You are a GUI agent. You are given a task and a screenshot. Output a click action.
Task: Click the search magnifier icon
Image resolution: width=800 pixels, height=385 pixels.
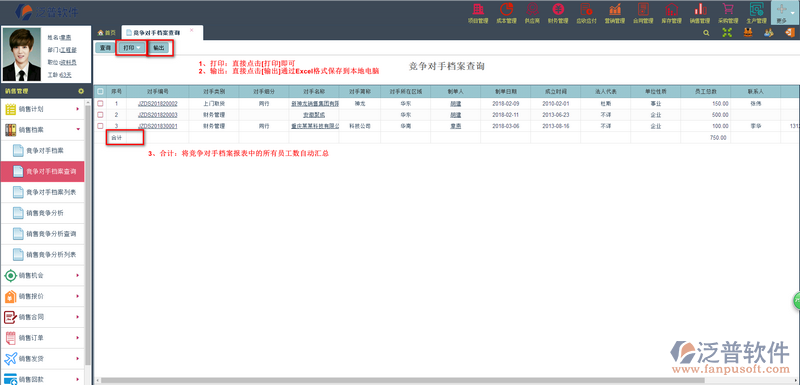tap(707, 33)
